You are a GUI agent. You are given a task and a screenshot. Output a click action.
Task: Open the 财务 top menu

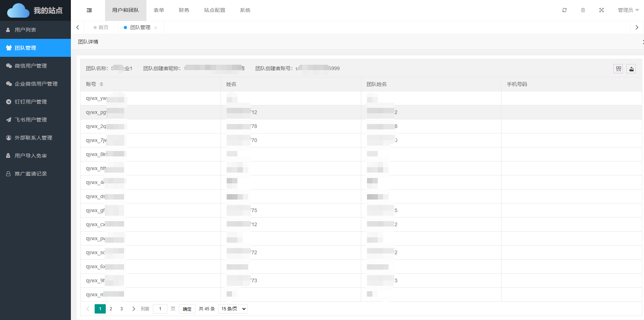(184, 10)
